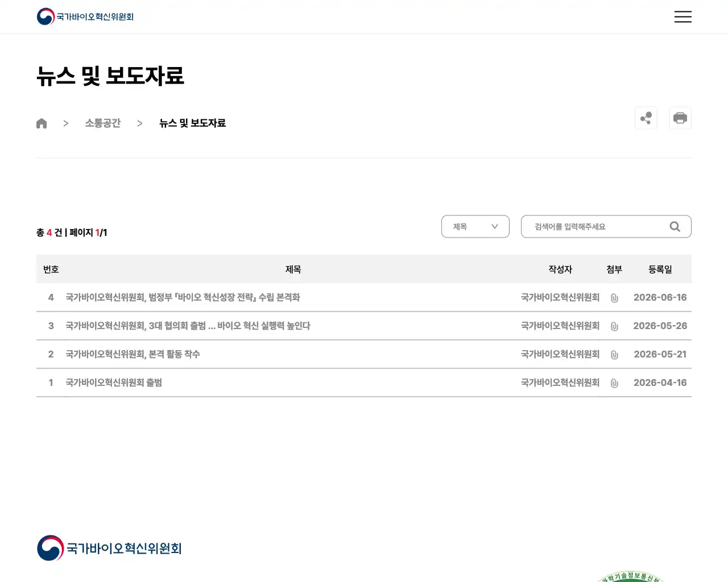Open 소통공간 breadcrumb link
This screenshot has width=728, height=582.
(103, 123)
